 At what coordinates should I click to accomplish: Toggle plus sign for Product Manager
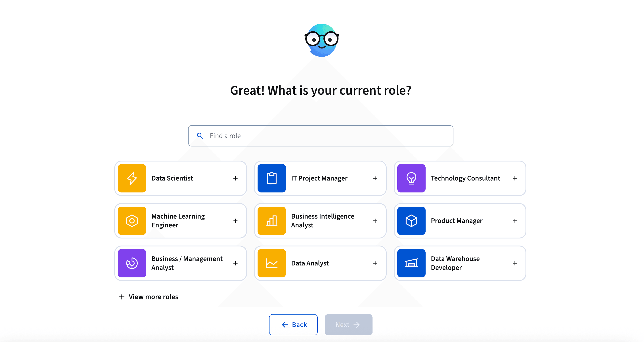click(514, 221)
